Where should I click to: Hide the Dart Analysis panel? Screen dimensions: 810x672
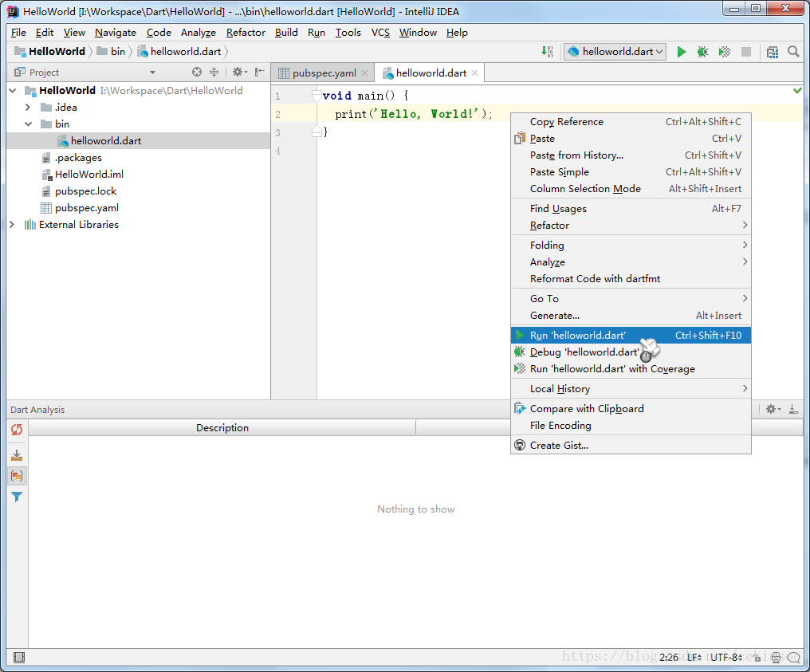[x=793, y=410]
